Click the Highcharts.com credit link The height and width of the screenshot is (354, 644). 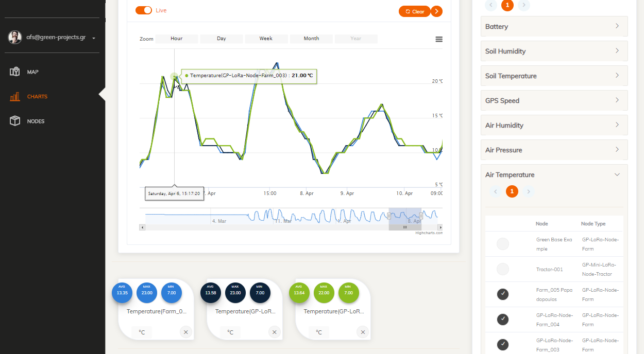pyautogui.click(x=429, y=233)
